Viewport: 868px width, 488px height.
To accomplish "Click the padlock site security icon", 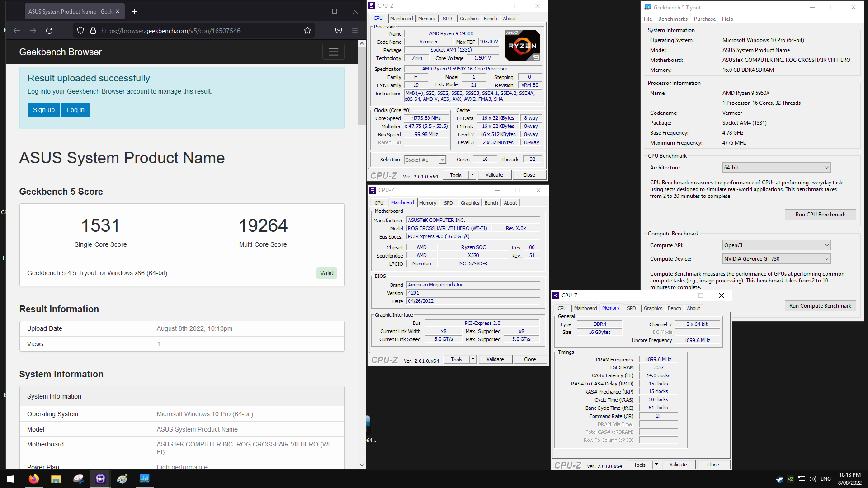I will [x=93, y=31].
